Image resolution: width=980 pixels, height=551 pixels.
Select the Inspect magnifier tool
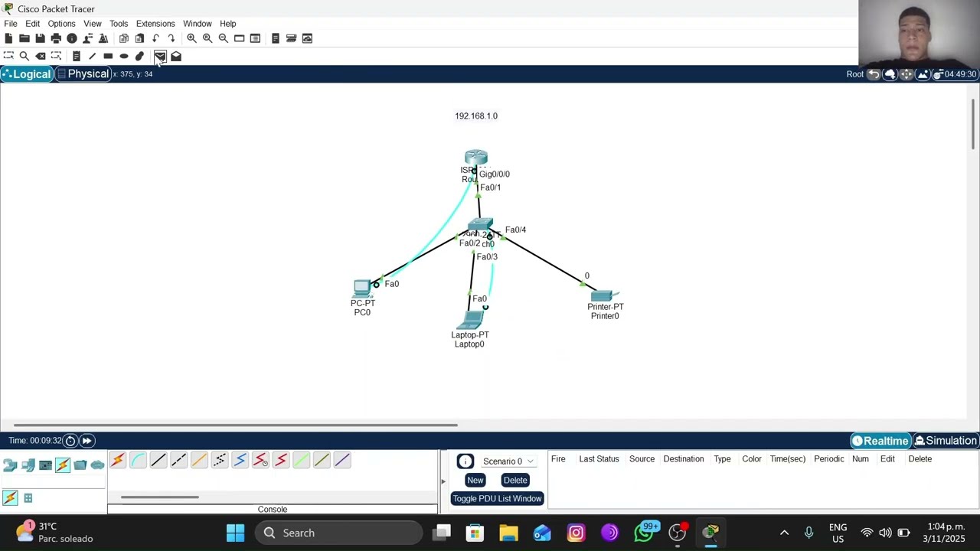coord(24,56)
